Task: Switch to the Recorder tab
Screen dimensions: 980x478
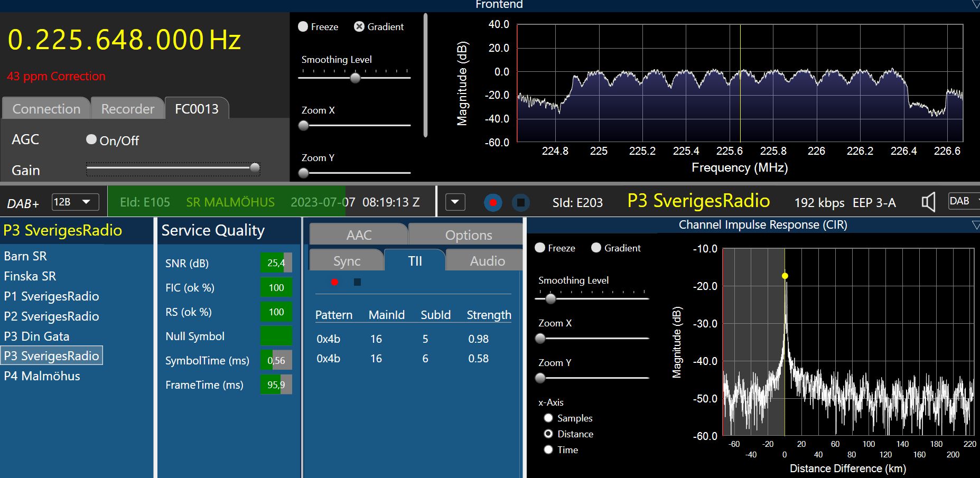Action: point(127,109)
